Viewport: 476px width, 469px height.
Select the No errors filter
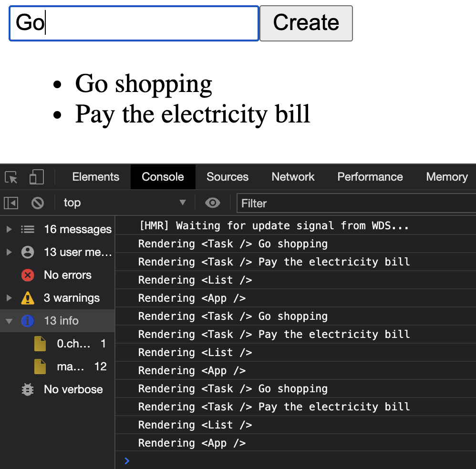click(x=67, y=275)
